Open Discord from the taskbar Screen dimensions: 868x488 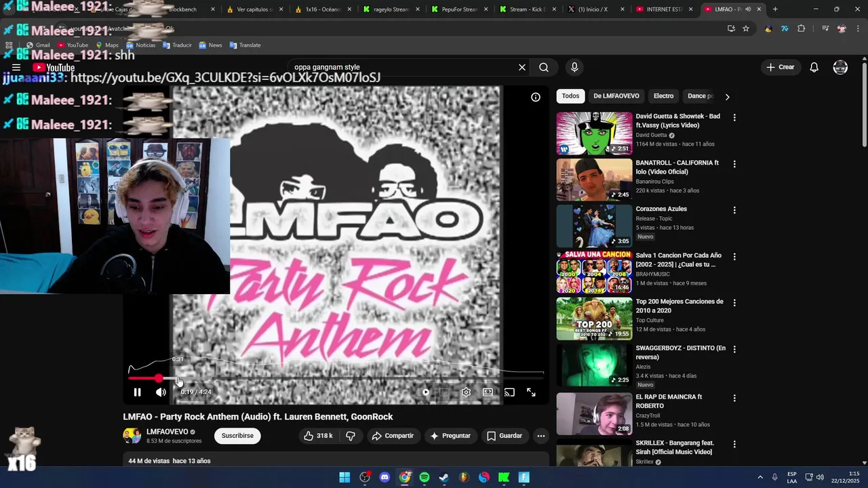click(x=384, y=477)
